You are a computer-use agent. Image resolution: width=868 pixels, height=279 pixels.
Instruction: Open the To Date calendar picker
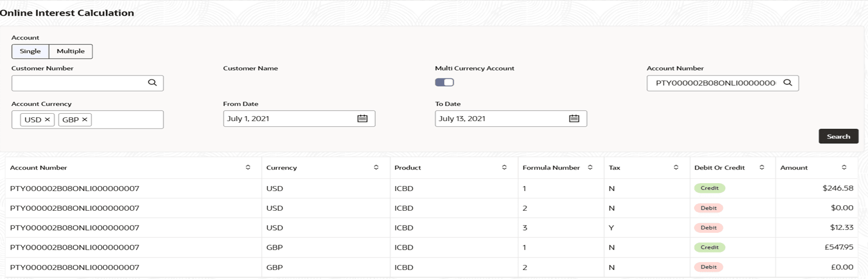coord(574,118)
